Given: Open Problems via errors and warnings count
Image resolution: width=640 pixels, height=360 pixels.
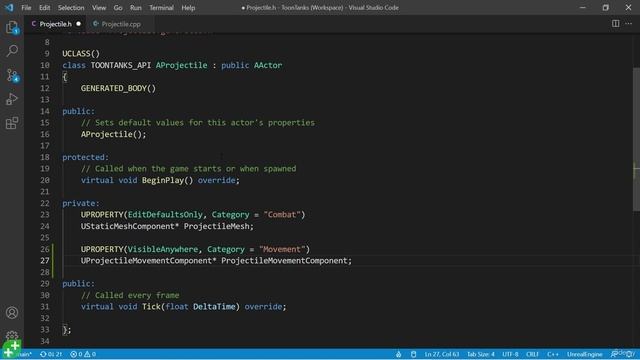Looking at the screenshot, I should (83, 354).
